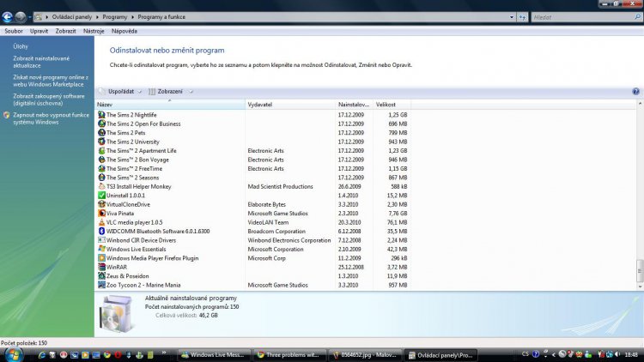Click Windows Media Player Firefox Plugin icon

coord(101,258)
